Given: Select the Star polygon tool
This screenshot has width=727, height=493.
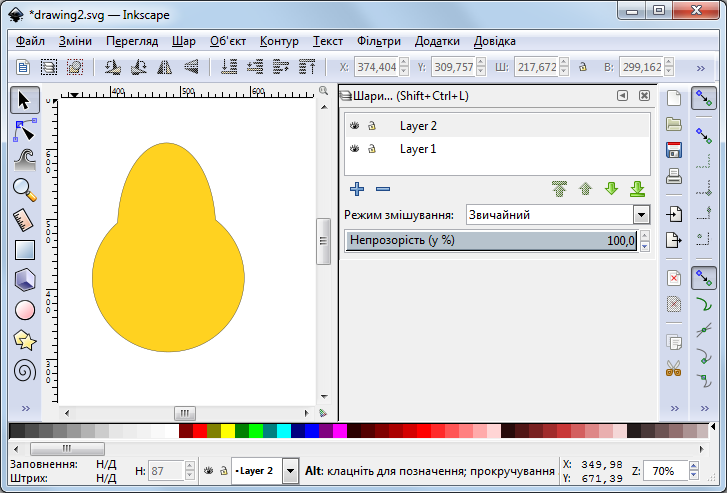Looking at the screenshot, I should (25, 340).
